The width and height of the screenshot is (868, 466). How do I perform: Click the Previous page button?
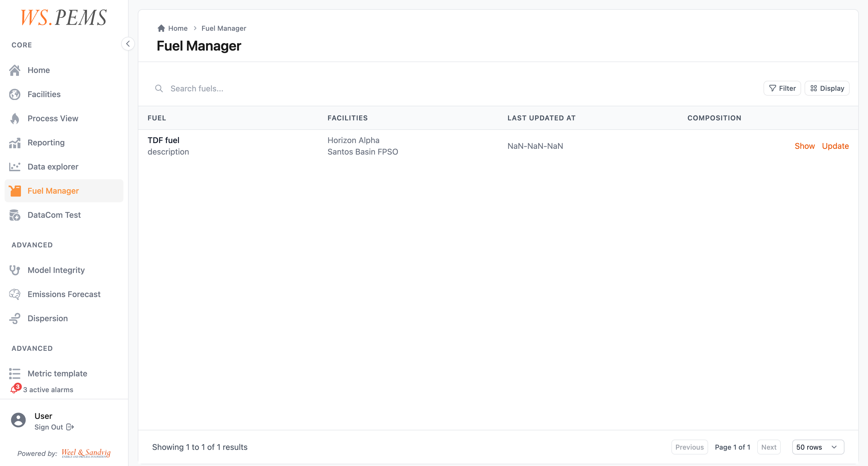689,447
